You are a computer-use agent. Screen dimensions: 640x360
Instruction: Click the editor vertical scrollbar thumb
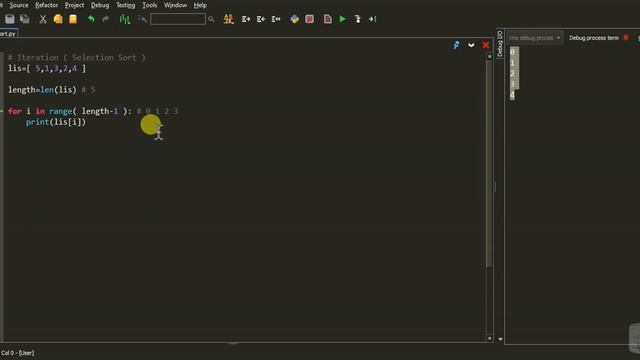489,163
